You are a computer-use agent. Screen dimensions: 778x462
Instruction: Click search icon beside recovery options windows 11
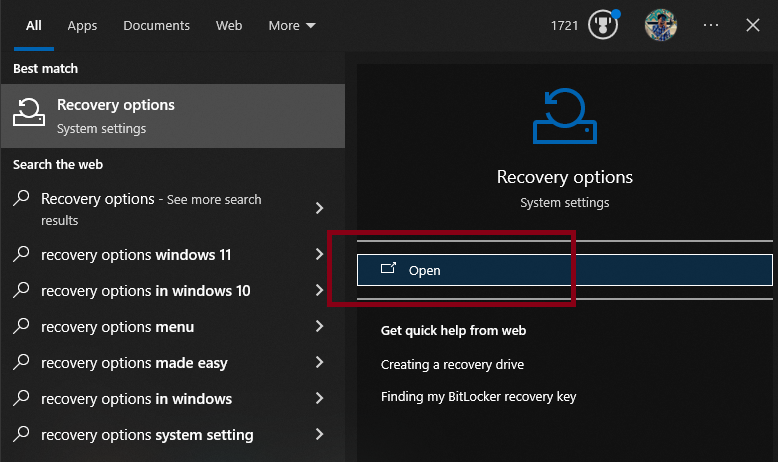click(x=21, y=254)
